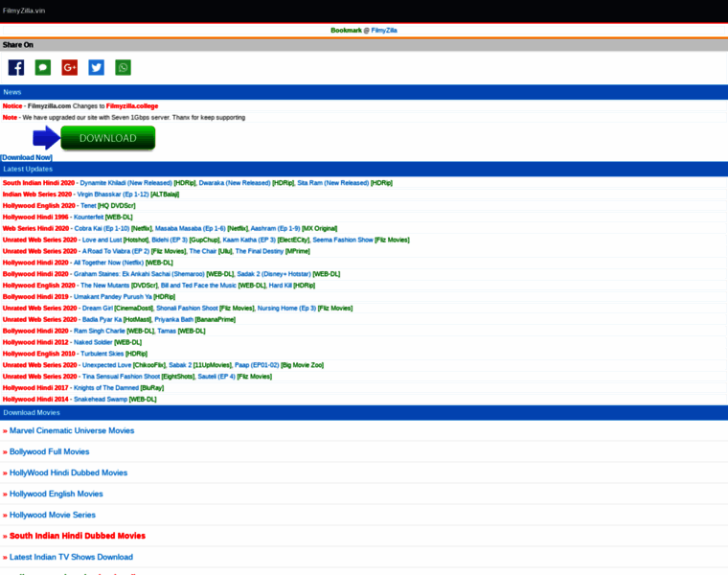Image resolution: width=728 pixels, height=575 pixels.
Task: Open Kaam Katha (EP 3) link
Action: pyautogui.click(x=249, y=240)
